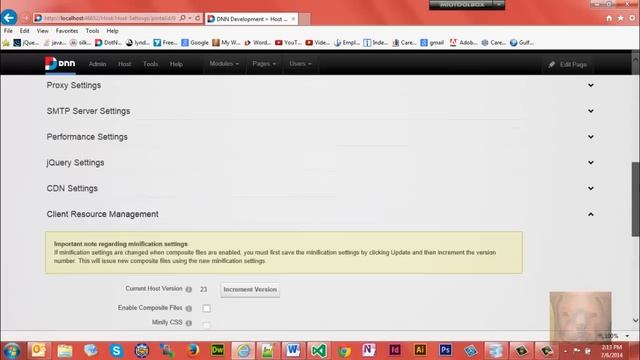The image size is (640, 360).
Task: Toggle the Minify CSS checkbox
Action: (x=207, y=324)
